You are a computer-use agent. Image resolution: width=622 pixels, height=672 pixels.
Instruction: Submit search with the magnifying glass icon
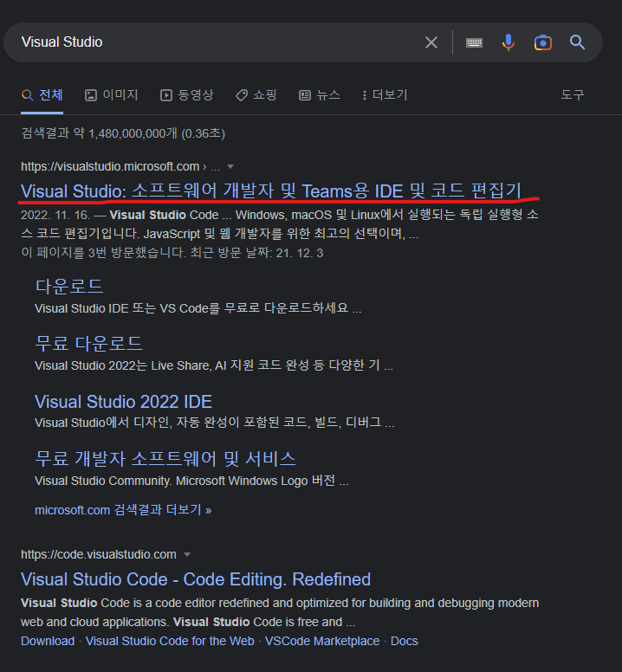(577, 42)
